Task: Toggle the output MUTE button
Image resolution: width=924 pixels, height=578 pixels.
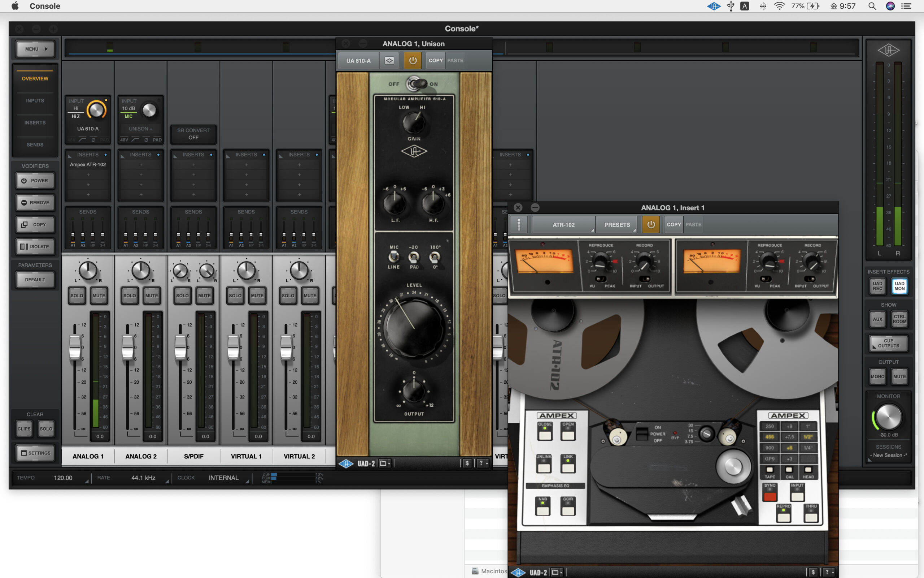Action: 899,376
